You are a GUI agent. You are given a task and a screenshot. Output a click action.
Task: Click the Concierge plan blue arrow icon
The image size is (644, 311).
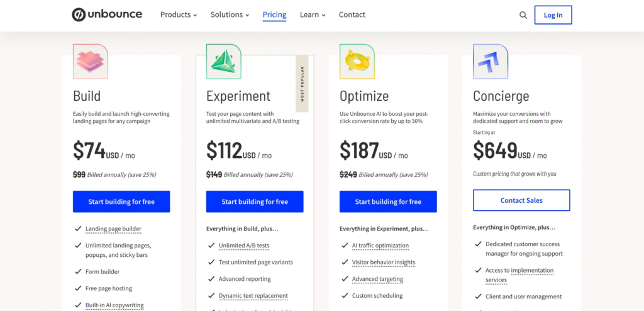(490, 61)
